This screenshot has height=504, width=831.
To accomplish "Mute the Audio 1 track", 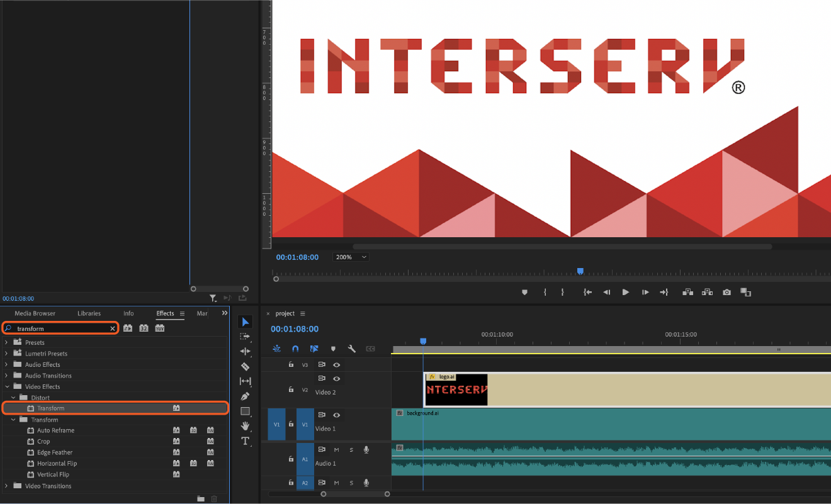I will click(x=337, y=450).
